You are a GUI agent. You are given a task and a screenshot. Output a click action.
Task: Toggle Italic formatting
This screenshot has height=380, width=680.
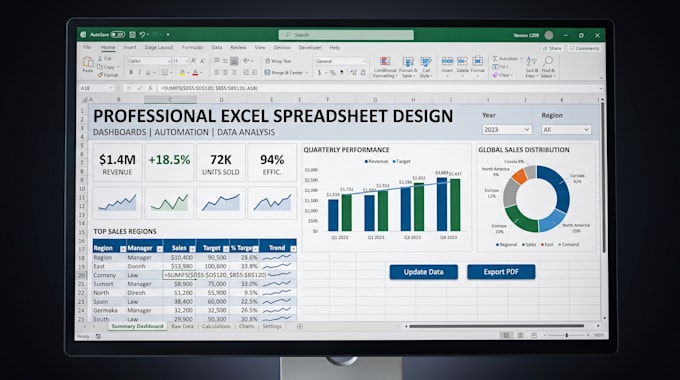(139, 72)
